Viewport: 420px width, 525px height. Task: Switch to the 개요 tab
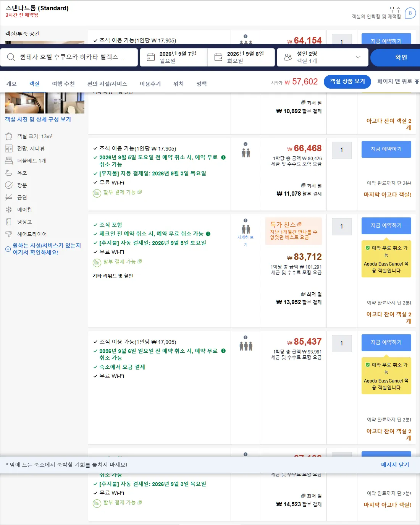(11, 84)
